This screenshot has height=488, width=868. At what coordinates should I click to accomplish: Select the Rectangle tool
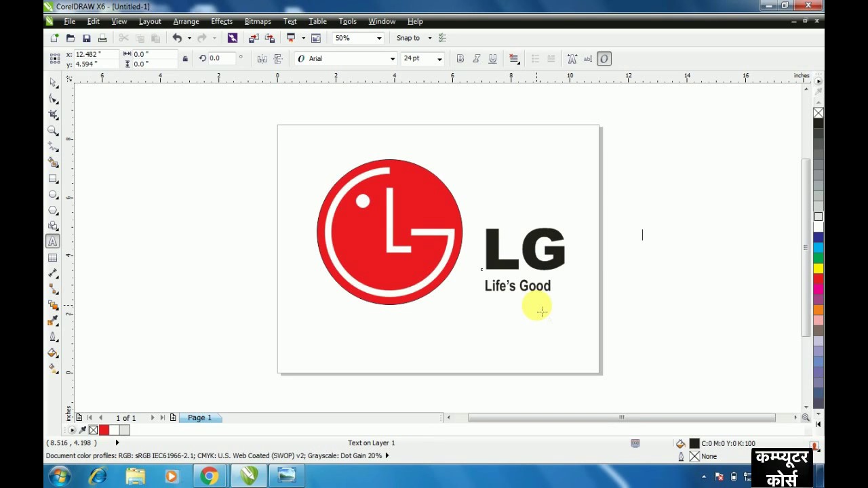[53, 179]
